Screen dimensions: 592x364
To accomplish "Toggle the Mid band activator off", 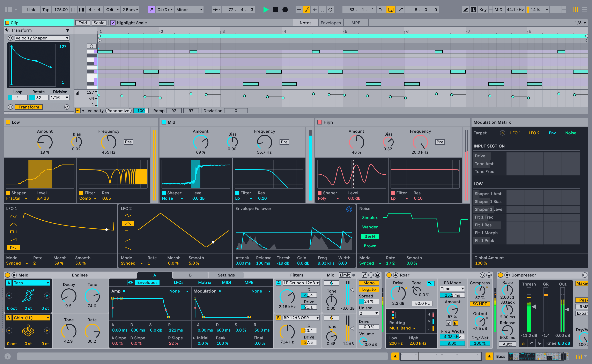I will point(164,122).
